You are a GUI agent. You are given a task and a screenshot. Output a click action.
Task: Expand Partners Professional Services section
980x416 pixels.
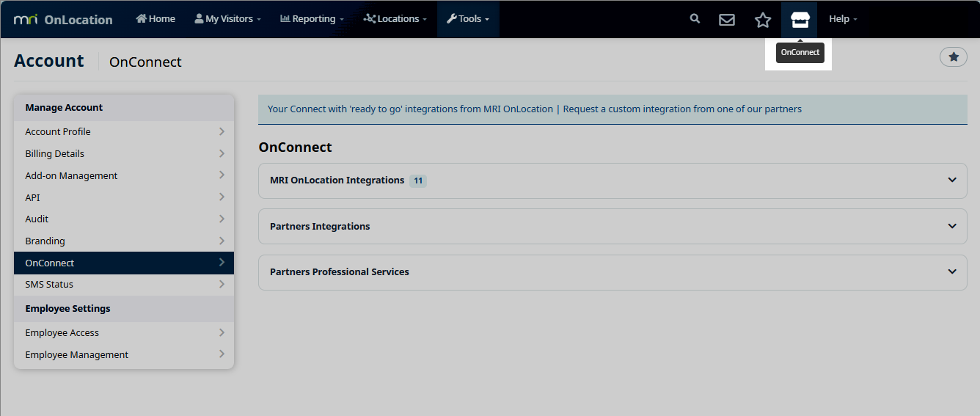click(x=612, y=272)
